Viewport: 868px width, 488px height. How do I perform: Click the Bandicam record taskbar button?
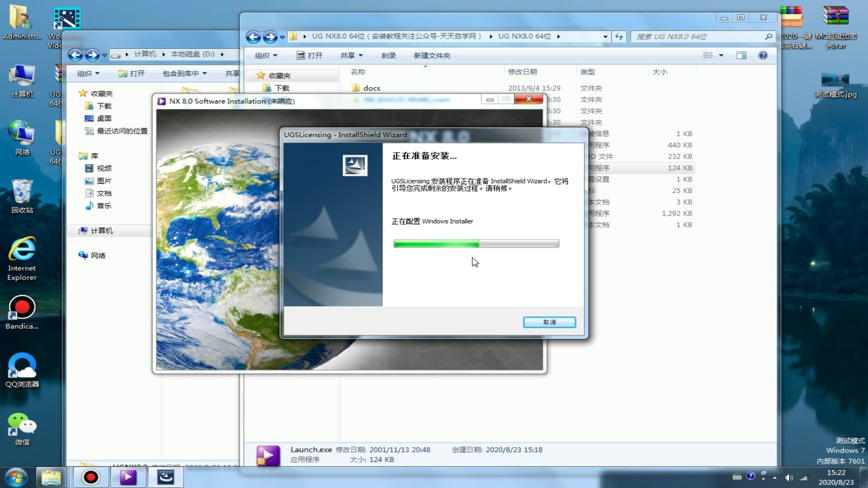pos(91,478)
